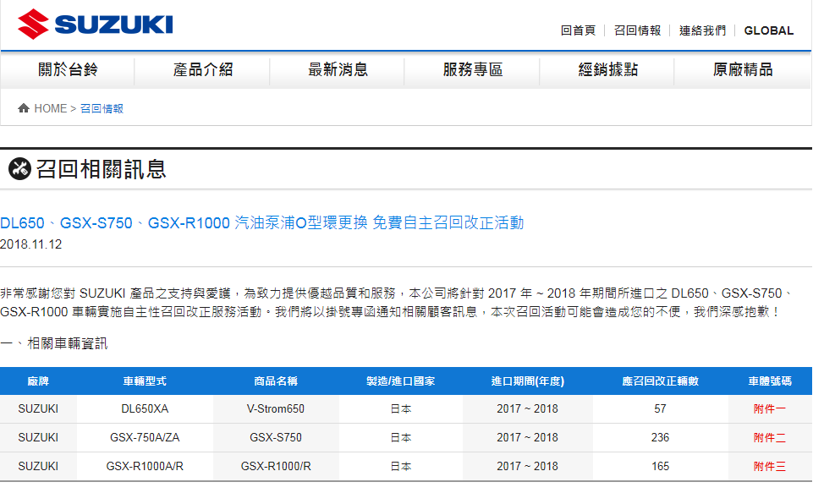813x504 pixels.
Task: Open 經銷據點 menu
Action: 607,69
